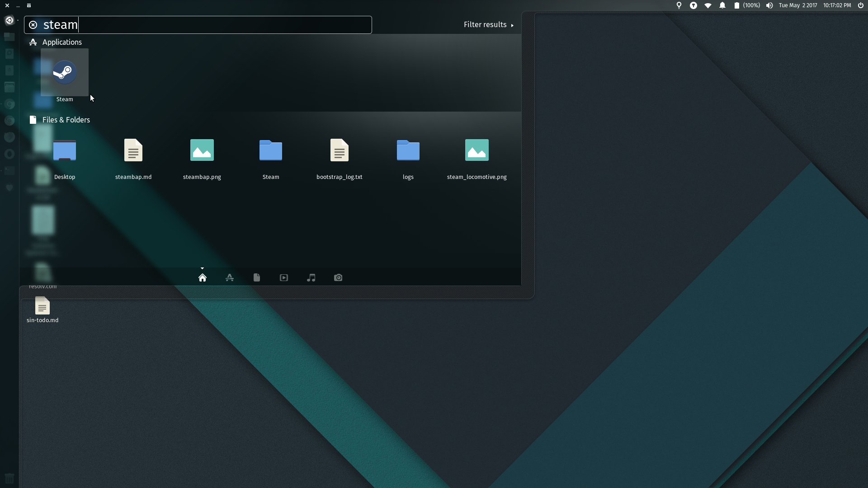
Task: Open the power session menu
Action: pyautogui.click(x=860, y=5)
